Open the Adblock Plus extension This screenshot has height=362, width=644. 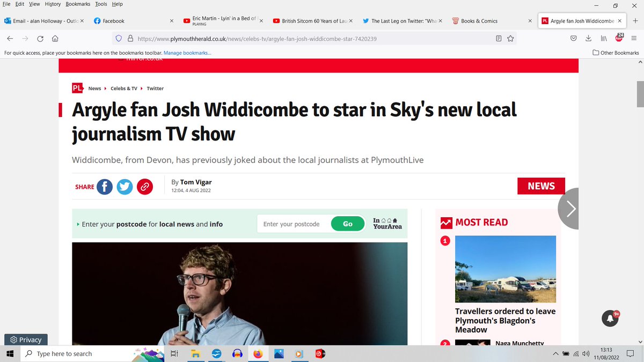[619, 38]
